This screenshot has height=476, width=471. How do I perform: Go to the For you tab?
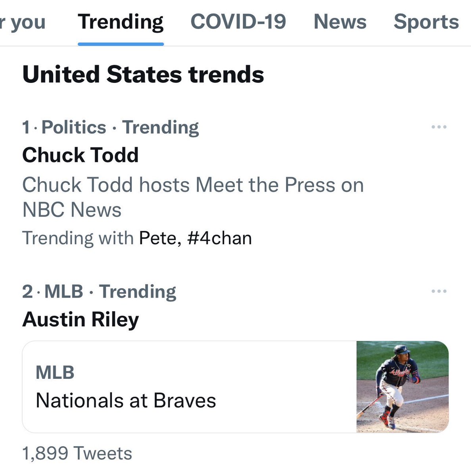point(23,23)
